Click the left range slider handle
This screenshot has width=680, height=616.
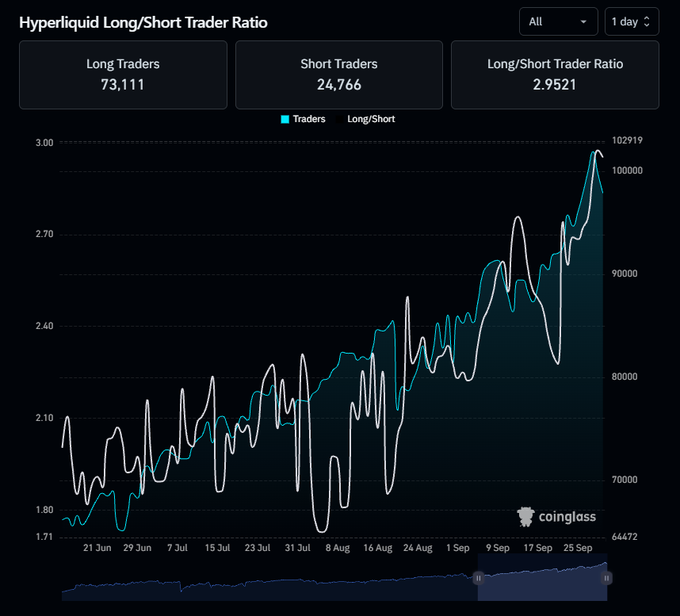click(x=478, y=578)
